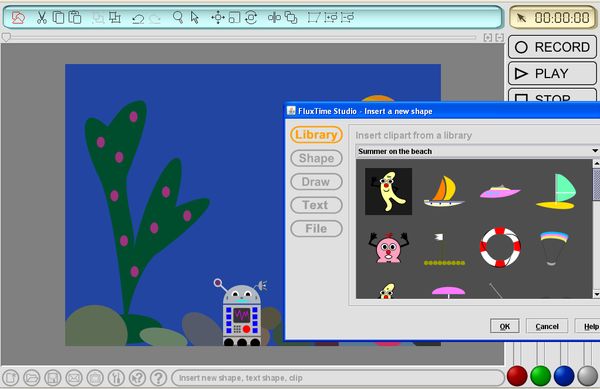The image size is (600, 389).
Task: Click the envelope email round icon
Action: [74, 378]
